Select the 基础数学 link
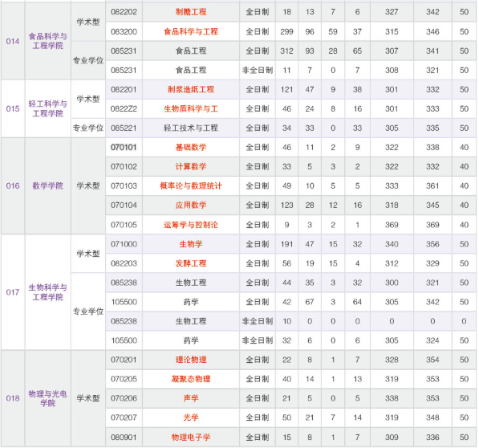Viewport: 479px width, 448px height. 191,147
